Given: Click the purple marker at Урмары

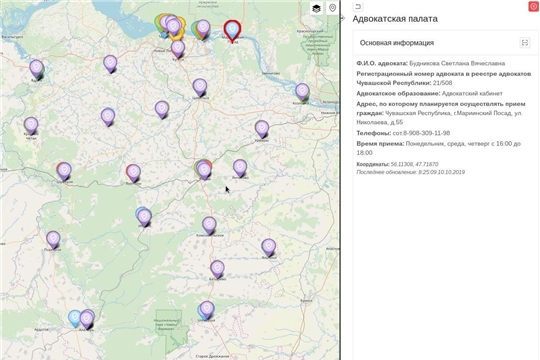Looking at the screenshot, I should 262,129.
